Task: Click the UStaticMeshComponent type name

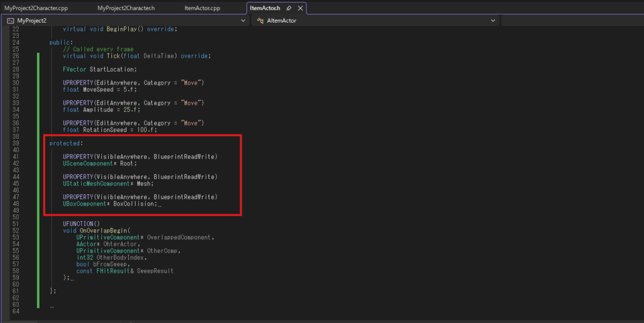Action: [96, 183]
